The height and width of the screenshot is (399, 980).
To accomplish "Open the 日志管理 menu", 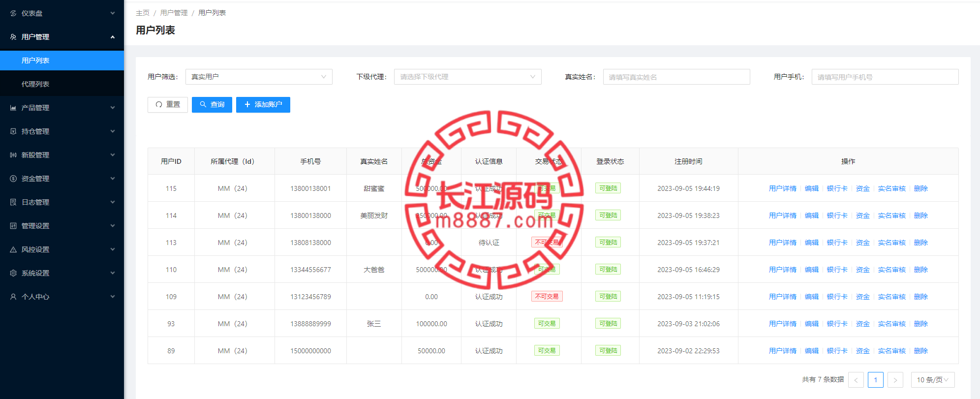I will pos(62,202).
